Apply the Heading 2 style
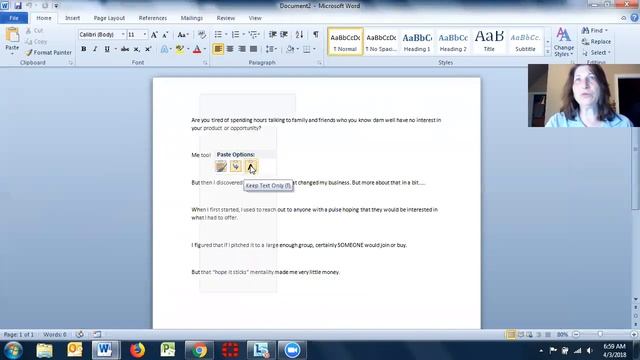The height and width of the screenshot is (360, 640). coord(453,42)
